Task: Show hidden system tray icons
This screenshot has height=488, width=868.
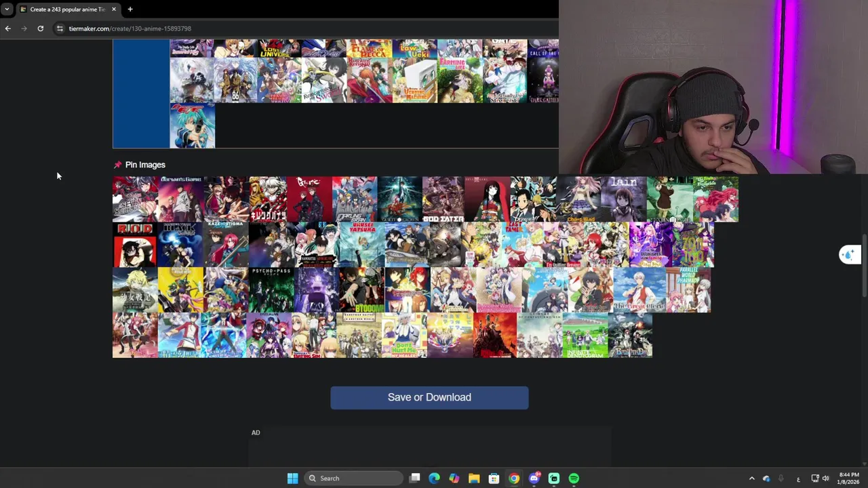Action: tap(751, 479)
